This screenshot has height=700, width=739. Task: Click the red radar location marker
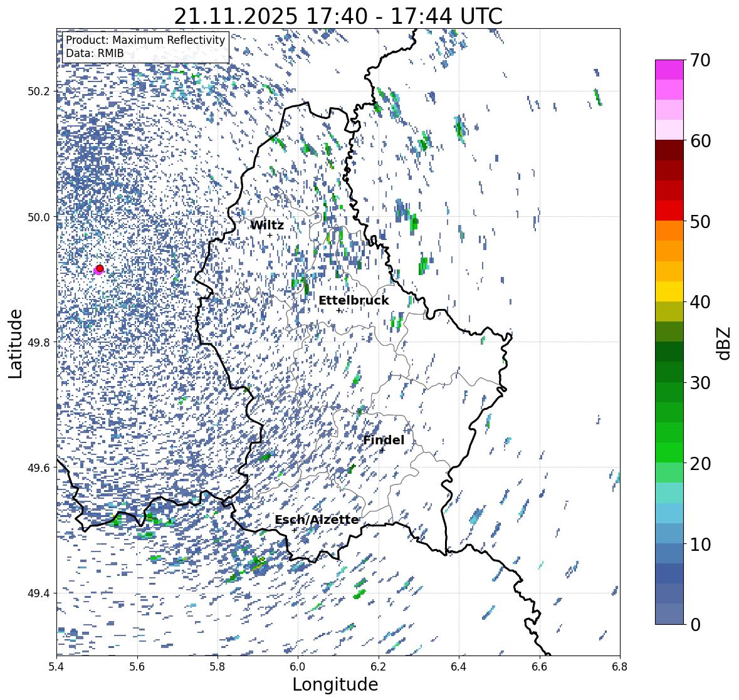click(x=100, y=268)
